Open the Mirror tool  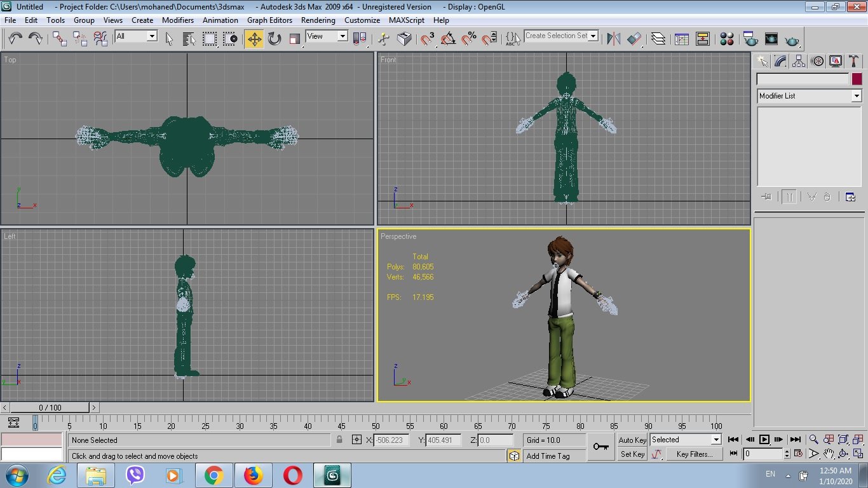point(613,39)
